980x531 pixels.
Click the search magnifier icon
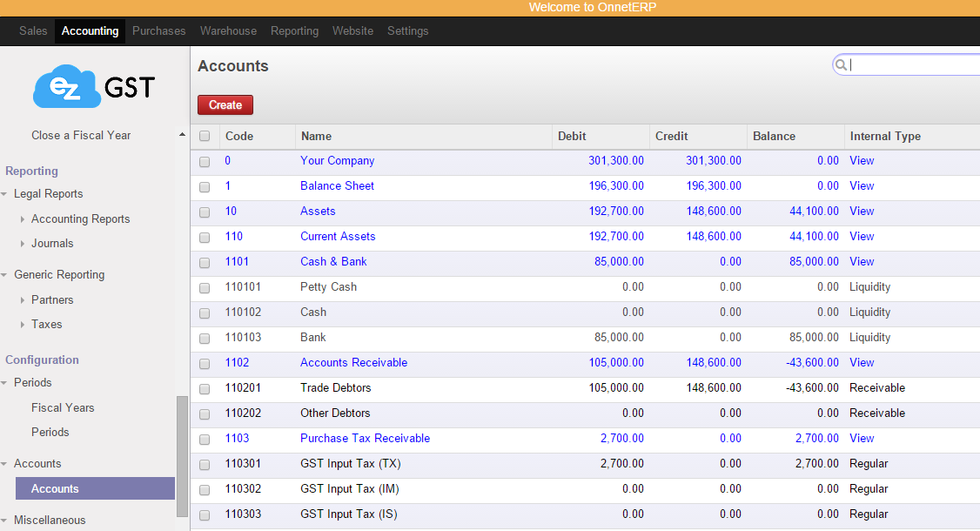[841, 64]
